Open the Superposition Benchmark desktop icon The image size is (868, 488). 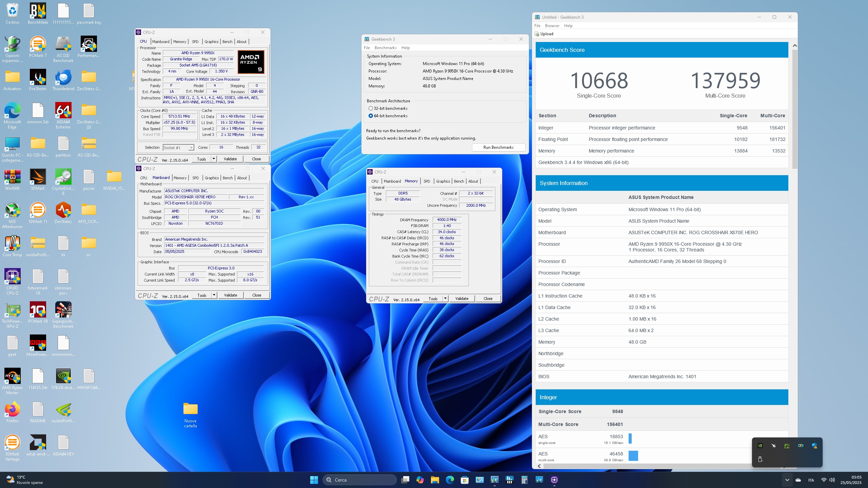63,315
